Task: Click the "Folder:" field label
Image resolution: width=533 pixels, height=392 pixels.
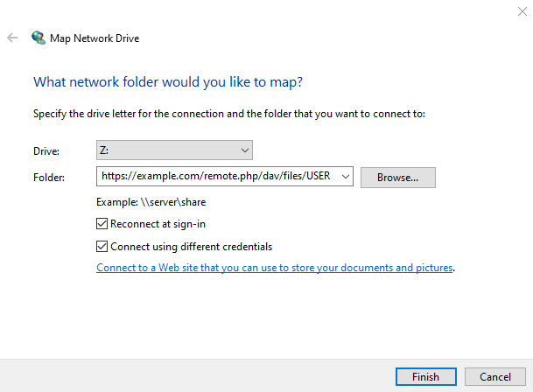Action: [x=49, y=178]
